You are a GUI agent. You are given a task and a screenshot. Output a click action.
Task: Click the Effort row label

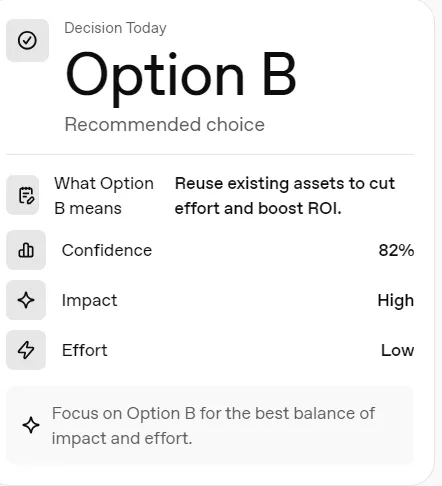tap(85, 350)
